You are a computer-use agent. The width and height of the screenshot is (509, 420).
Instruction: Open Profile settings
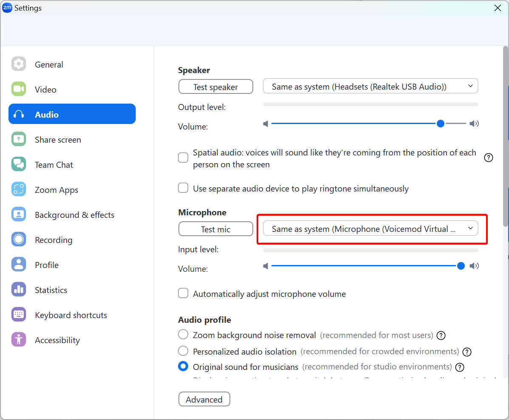click(x=72, y=265)
